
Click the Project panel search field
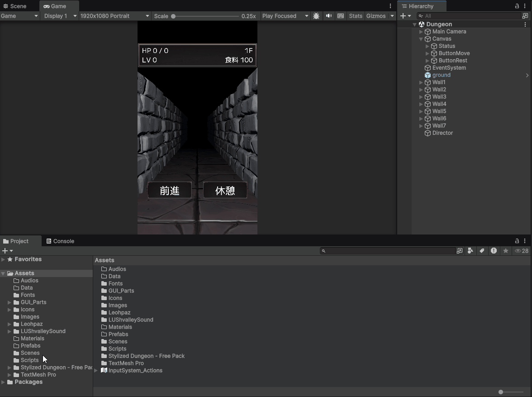(x=389, y=251)
